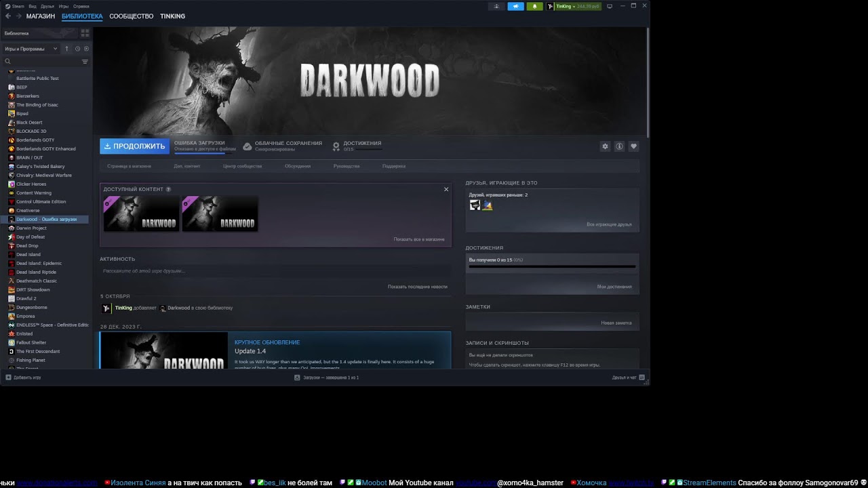
Task: Open the Поддержка link
Action: pos(394,166)
